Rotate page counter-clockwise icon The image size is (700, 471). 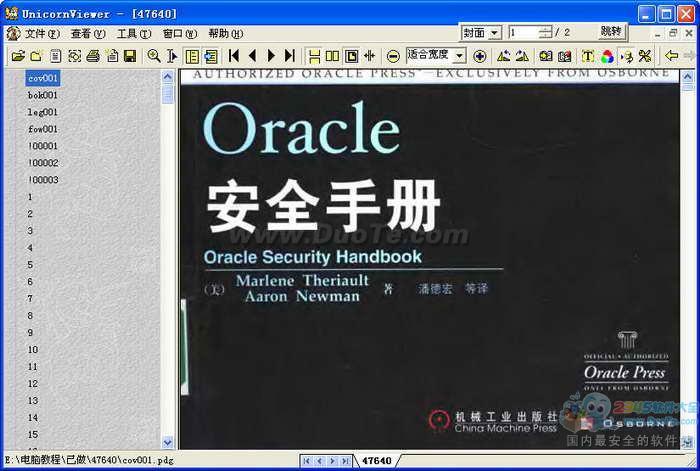point(504,56)
